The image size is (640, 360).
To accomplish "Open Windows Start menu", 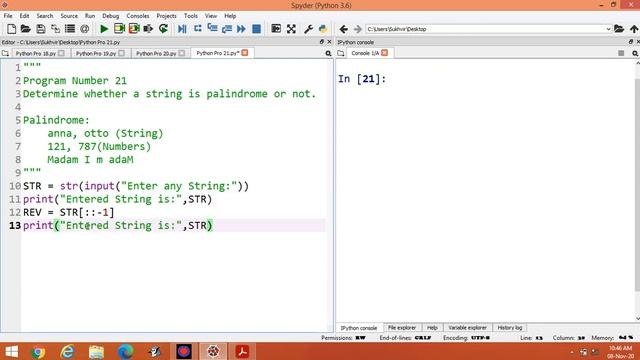I will click(11, 351).
